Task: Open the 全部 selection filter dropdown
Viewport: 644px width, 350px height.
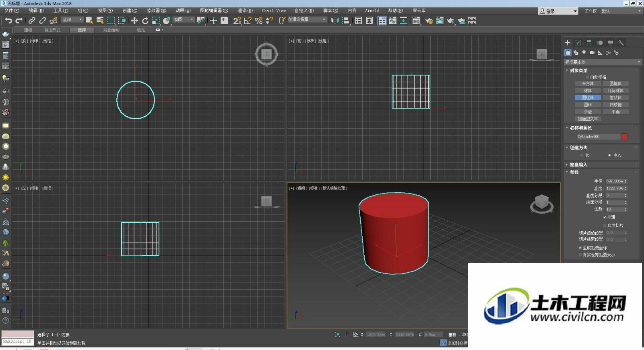Action: click(x=72, y=19)
